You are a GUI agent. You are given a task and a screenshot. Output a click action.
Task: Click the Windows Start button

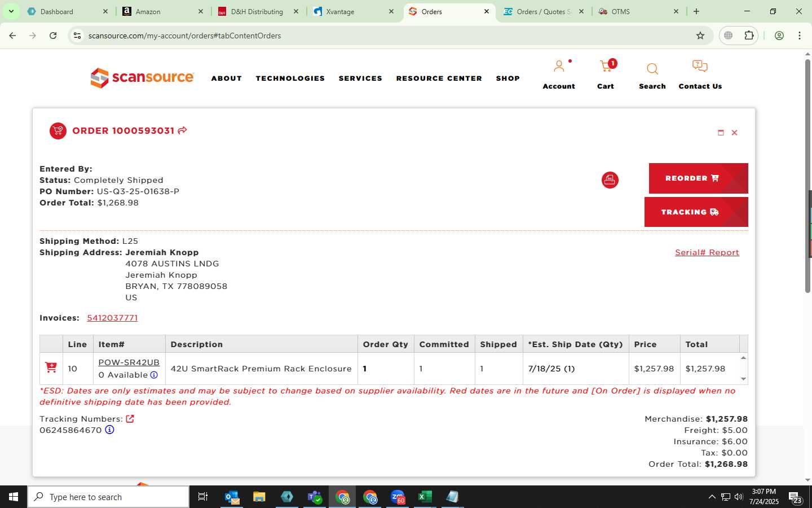14,497
